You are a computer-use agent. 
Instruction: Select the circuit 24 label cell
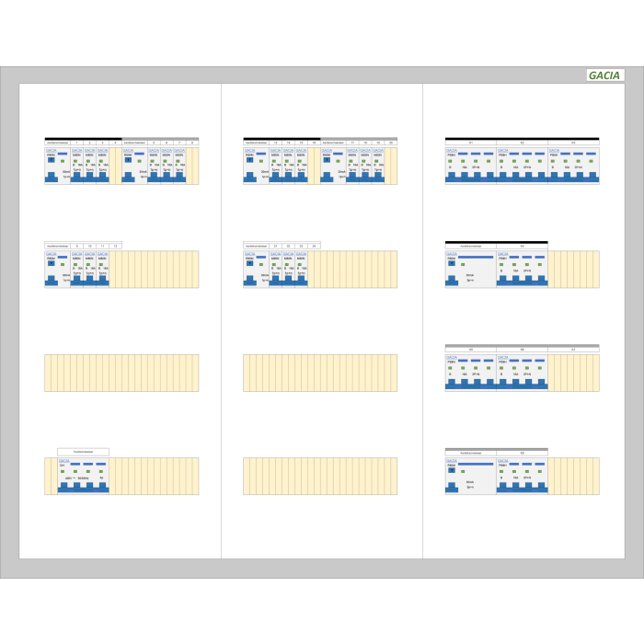click(314, 247)
